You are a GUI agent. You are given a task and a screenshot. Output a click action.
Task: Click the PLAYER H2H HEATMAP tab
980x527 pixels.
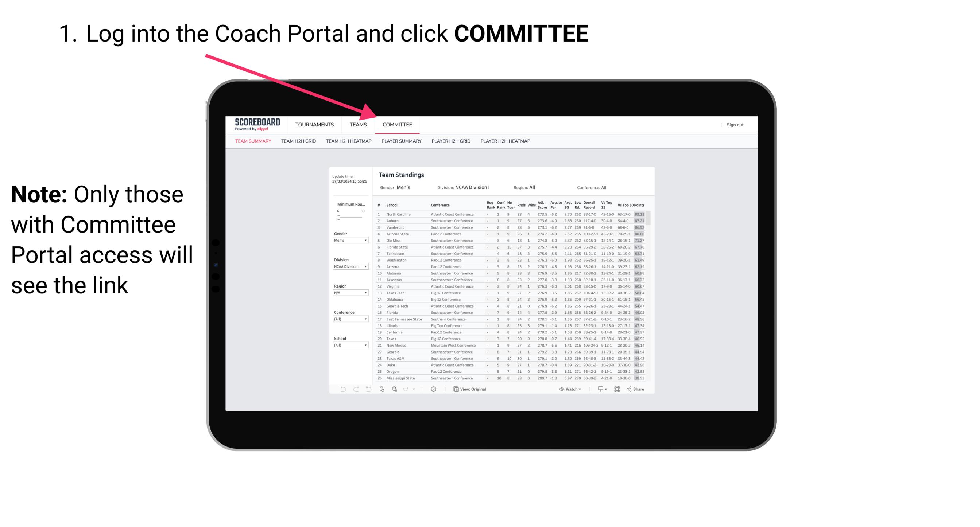coord(507,141)
